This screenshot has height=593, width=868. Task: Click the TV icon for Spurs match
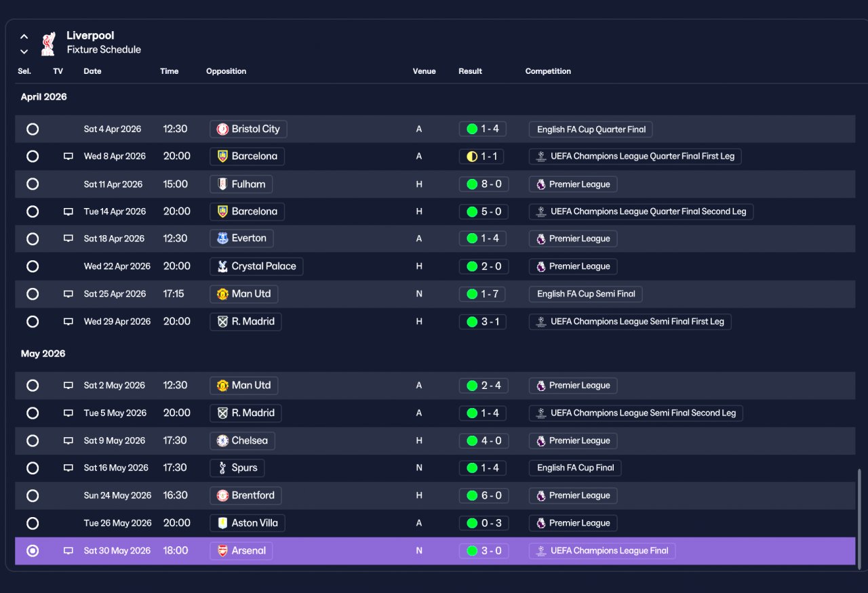68,468
